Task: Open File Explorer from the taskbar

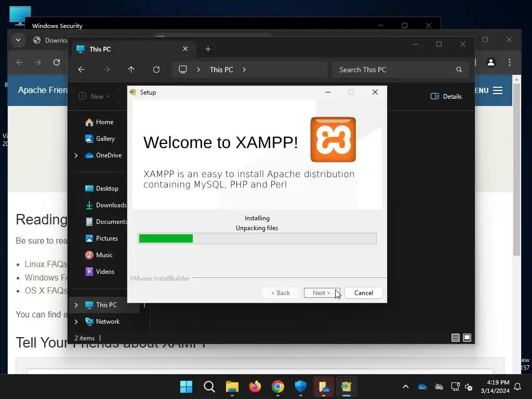Action: (232, 387)
